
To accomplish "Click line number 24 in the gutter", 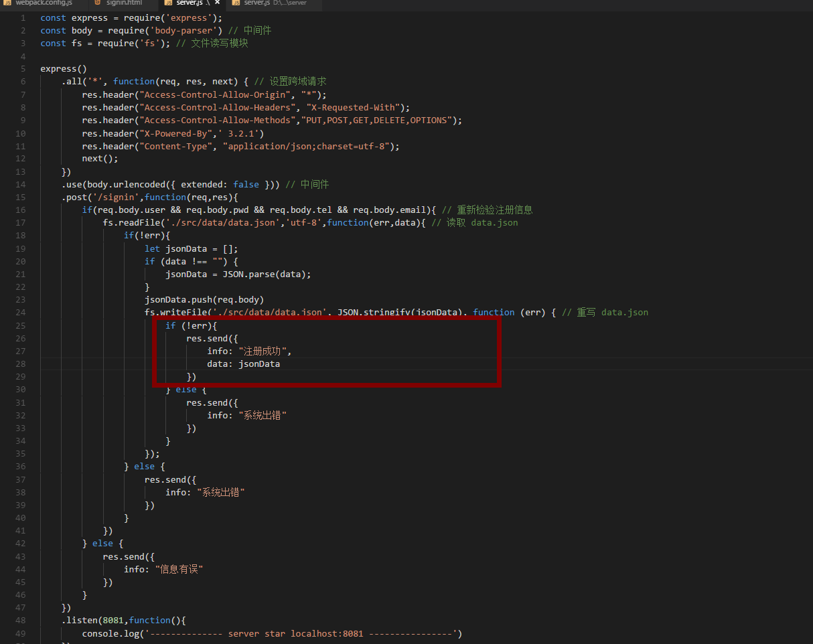I will (x=21, y=312).
